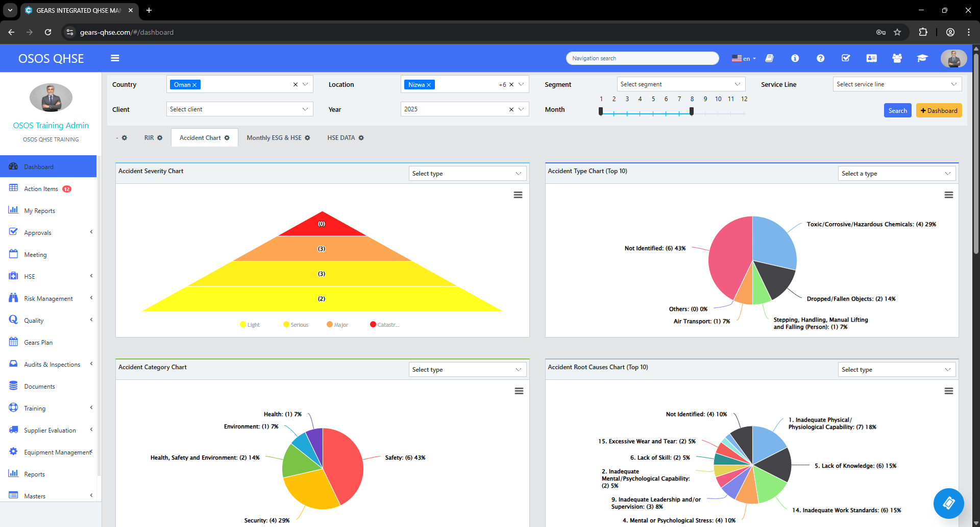Switch to the Monthly ESG & HSE tab
This screenshot has width=980, height=527.
click(x=274, y=137)
